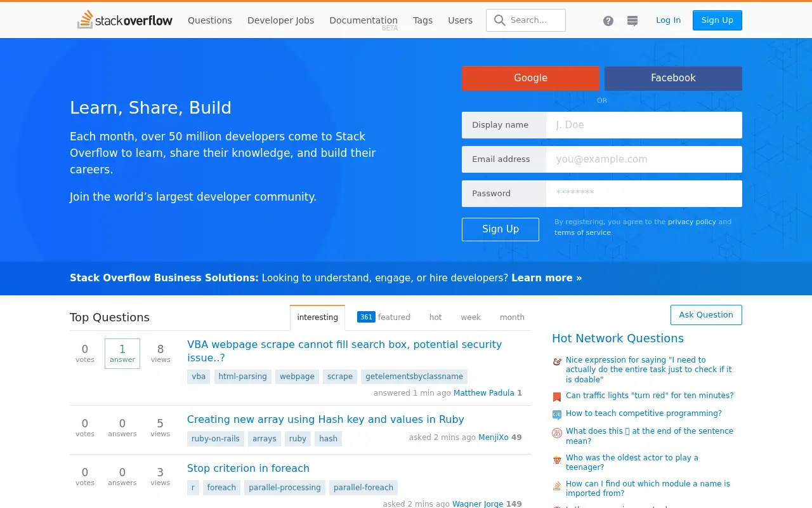812x508 pixels.
Task: Click icon beside 'How to teach competitive programming'
Action: click(x=557, y=415)
